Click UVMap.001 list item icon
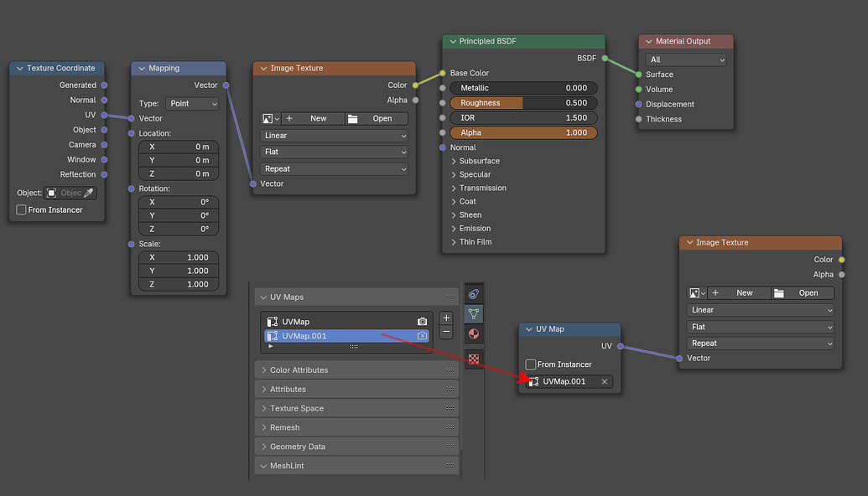This screenshot has height=496, width=868. pos(273,336)
